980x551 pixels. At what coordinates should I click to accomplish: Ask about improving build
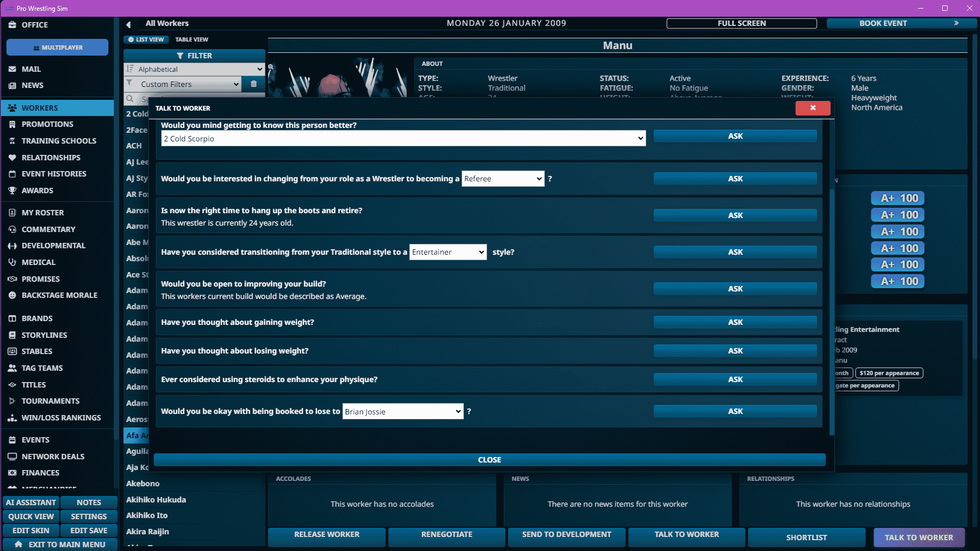point(735,289)
